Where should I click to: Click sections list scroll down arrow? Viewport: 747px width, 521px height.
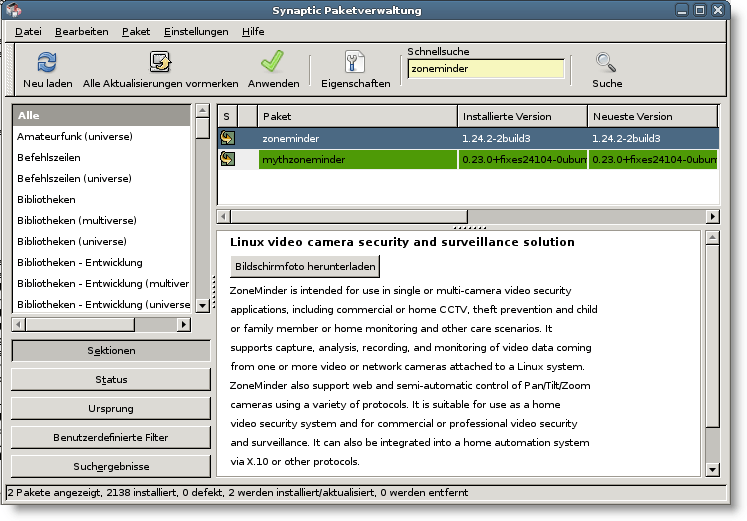[202, 305]
